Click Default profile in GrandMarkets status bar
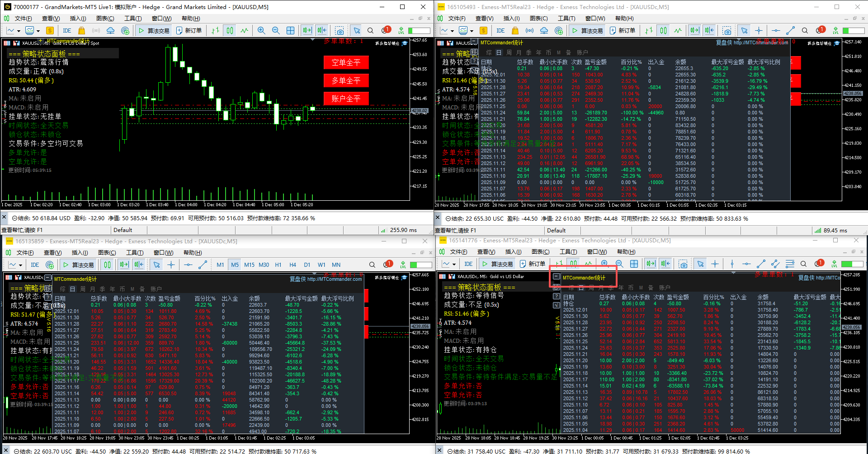The image size is (868, 454). coord(123,230)
